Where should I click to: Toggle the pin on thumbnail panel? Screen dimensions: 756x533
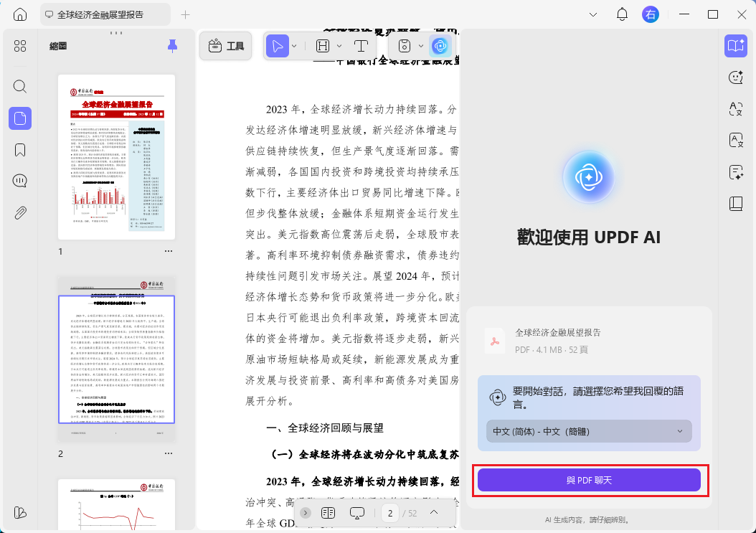[x=172, y=46]
